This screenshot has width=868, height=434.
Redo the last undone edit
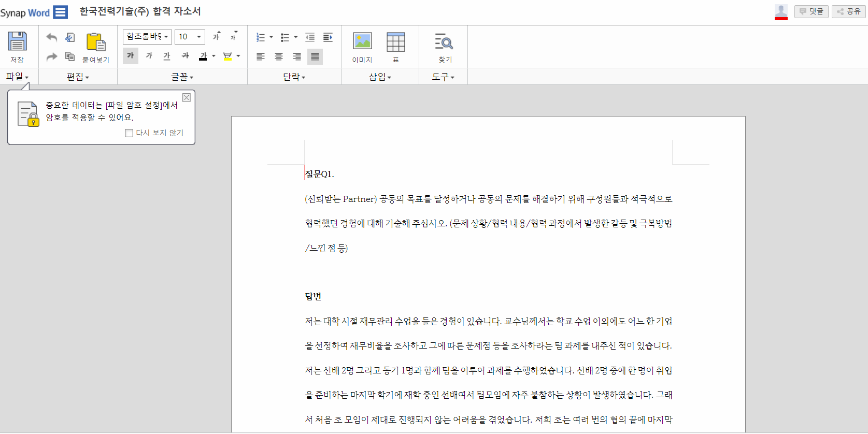click(x=51, y=56)
